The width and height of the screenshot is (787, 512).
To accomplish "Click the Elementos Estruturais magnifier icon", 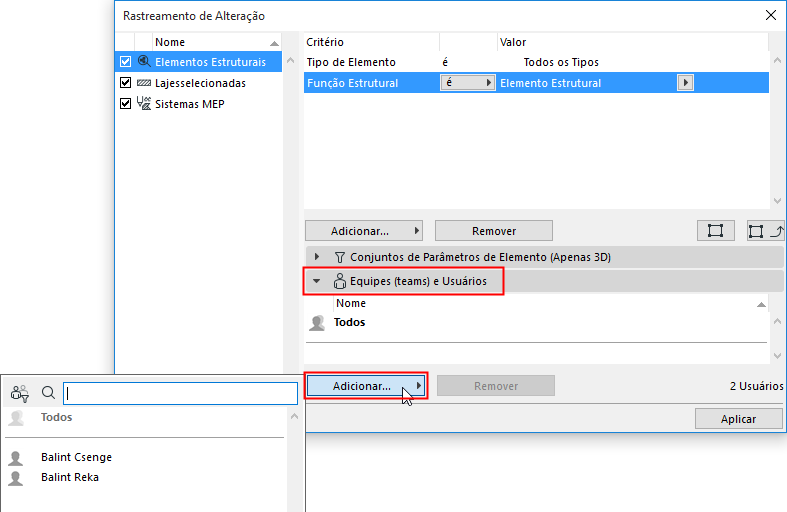I will pyautogui.click(x=143, y=62).
